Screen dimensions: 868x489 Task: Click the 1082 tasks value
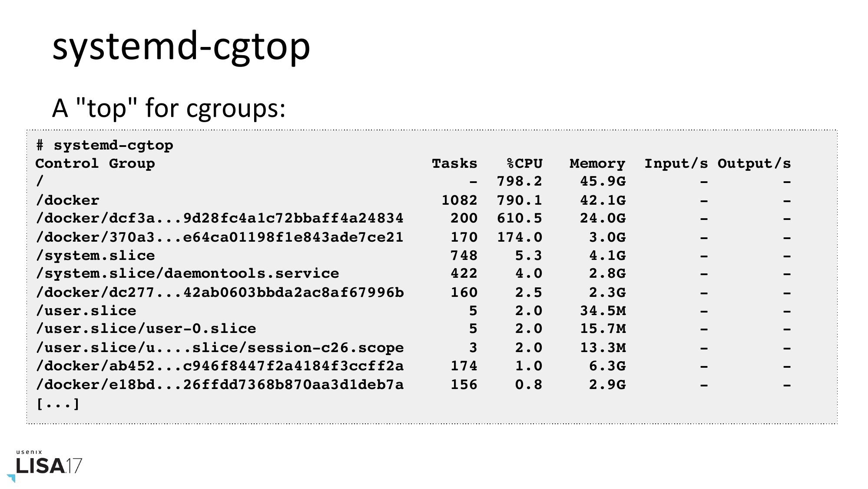tap(459, 200)
